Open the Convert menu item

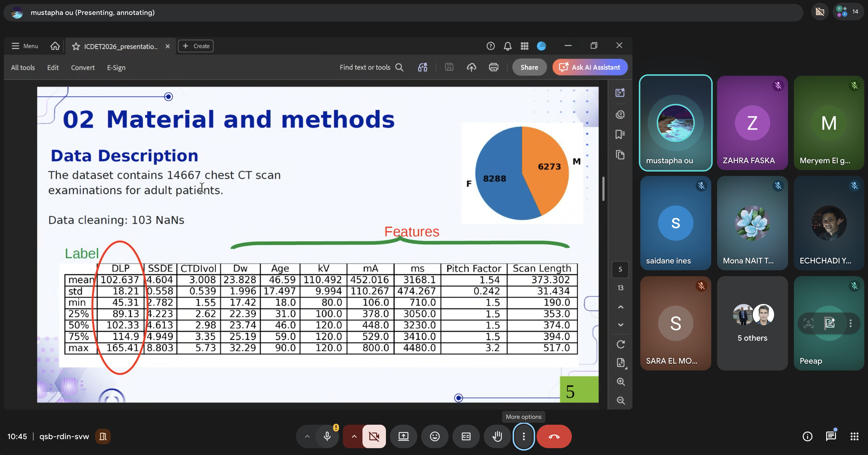point(83,68)
